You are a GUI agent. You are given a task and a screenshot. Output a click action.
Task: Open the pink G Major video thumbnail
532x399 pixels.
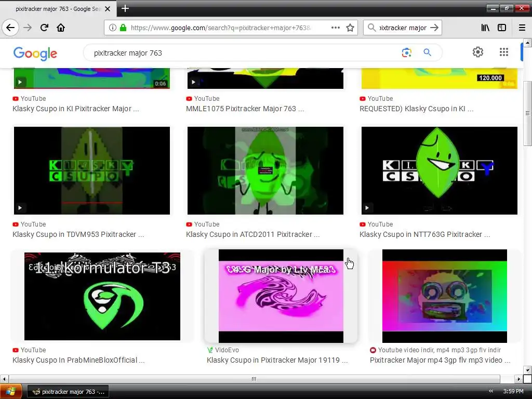point(281,296)
